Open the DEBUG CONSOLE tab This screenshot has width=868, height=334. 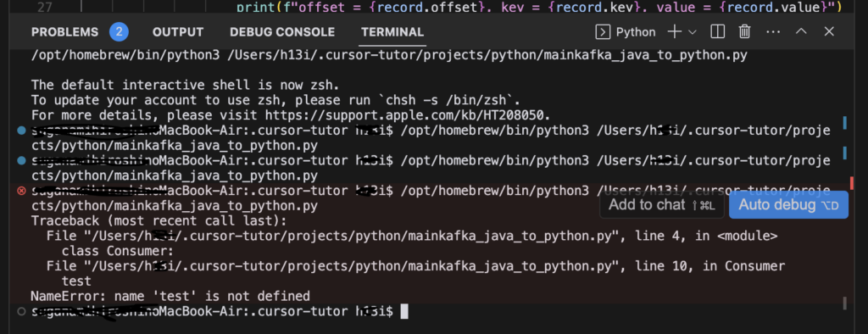[x=282, y=32]
